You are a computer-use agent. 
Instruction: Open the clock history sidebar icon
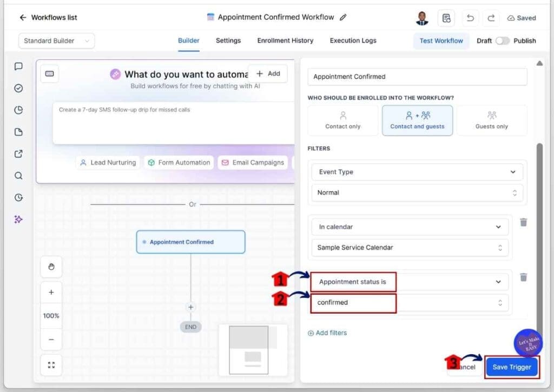18,198
